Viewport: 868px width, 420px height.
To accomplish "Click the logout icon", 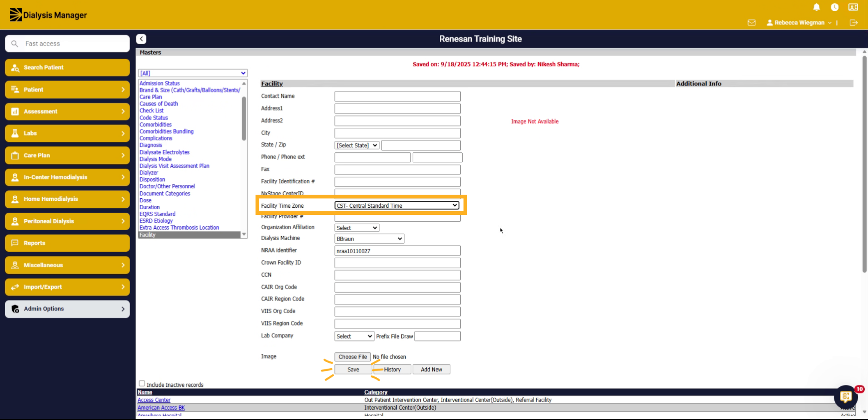I will (x=854, y=23).
